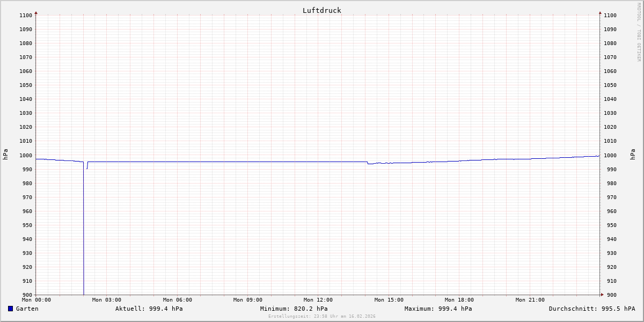
Task: Click the Minimum: 820.2 hPa value
Action: coord(294,309)
